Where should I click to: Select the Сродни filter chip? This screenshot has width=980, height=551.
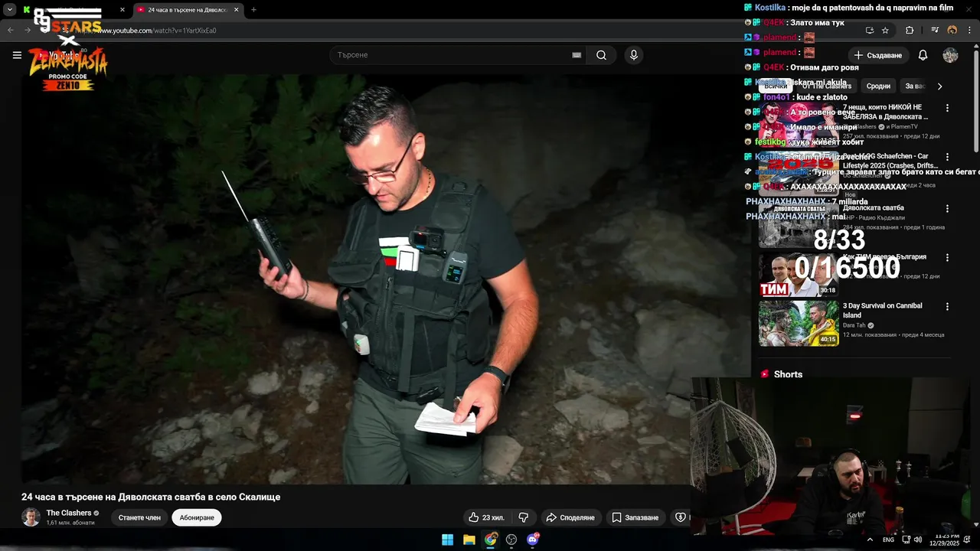pyautogui.click(x=878, y=86)
